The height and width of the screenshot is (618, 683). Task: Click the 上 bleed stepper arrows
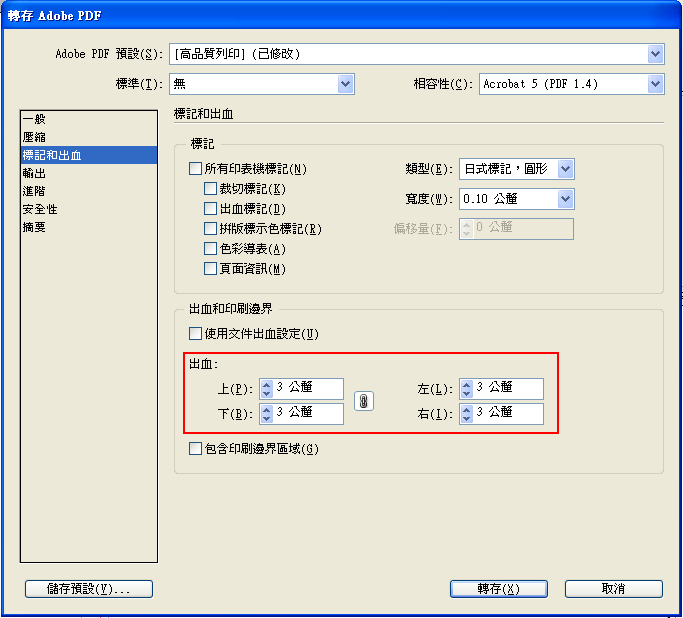[x=267, y=389]
